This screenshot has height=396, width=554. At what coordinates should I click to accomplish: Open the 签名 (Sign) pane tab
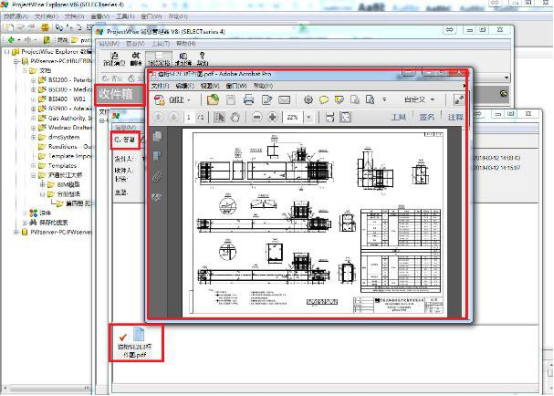pyautogui.click(x=426, y=117)
